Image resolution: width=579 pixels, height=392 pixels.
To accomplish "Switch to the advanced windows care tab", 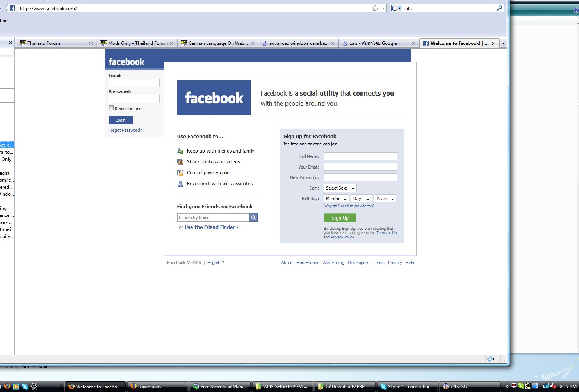I will 298,43.
